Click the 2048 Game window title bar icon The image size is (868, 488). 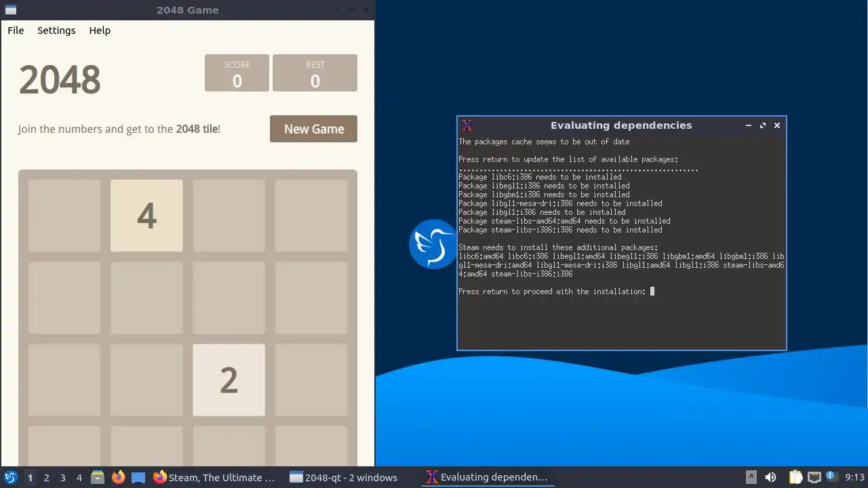coord(10,10)
